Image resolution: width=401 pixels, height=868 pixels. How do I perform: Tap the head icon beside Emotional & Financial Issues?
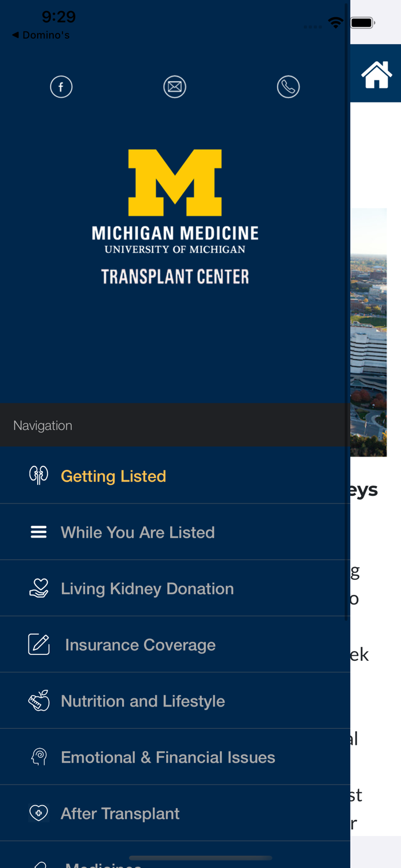coord(38,756)
